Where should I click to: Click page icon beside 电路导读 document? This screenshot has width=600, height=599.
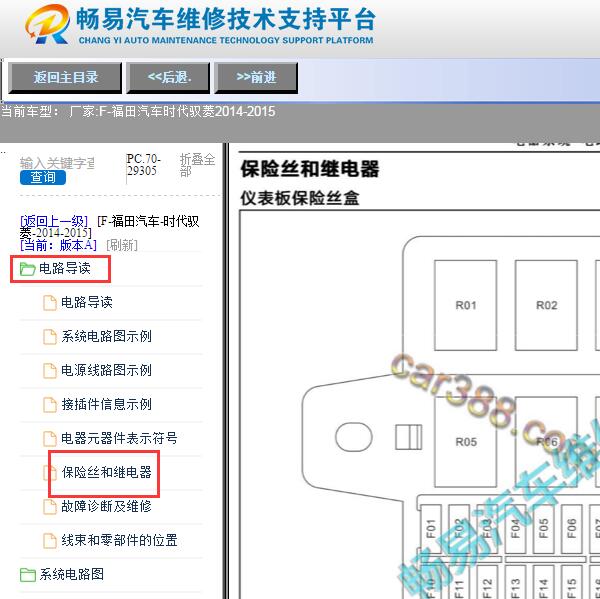click(50, 303)
